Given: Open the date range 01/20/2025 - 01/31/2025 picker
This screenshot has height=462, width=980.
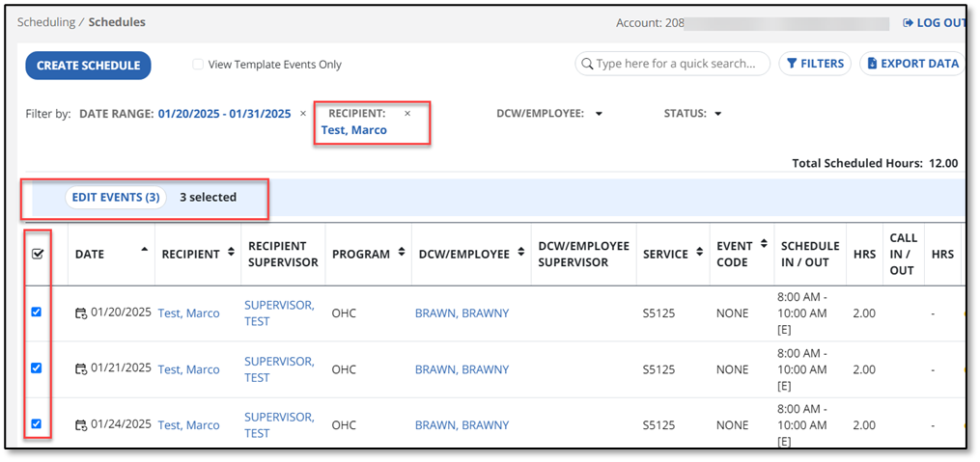Looking at the screenshot, I should (224, 114).
